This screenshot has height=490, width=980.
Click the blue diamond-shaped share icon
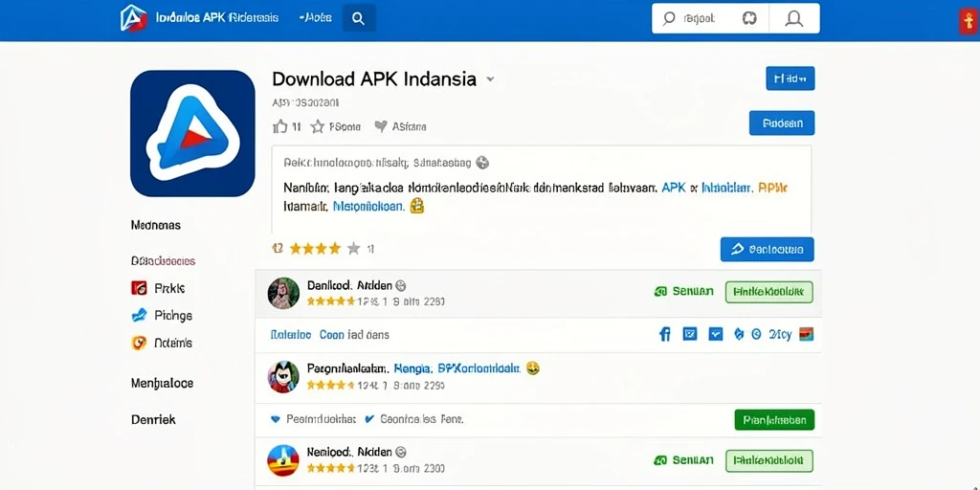[739, 334]
